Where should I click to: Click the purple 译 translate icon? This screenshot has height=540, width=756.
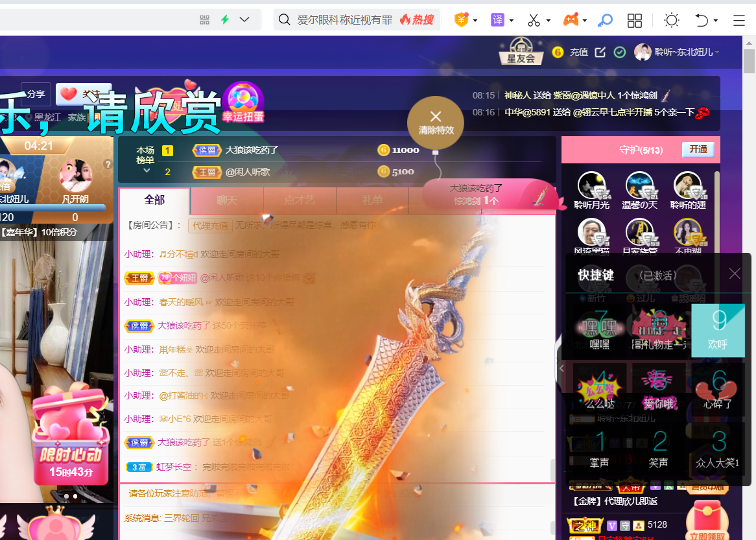497,19
